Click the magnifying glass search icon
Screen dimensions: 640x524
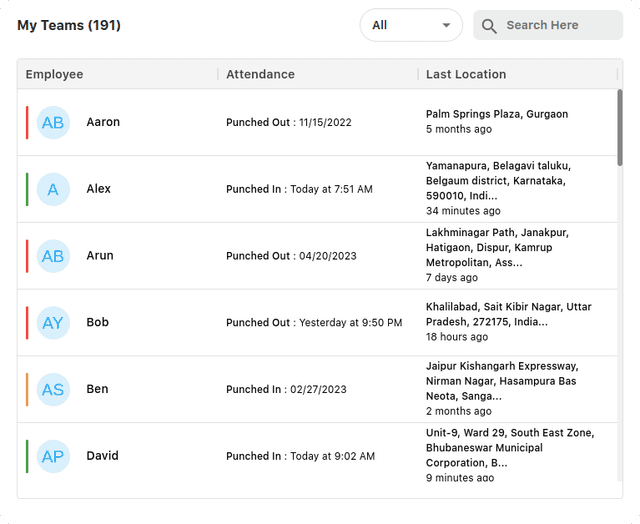click(489, 26)
